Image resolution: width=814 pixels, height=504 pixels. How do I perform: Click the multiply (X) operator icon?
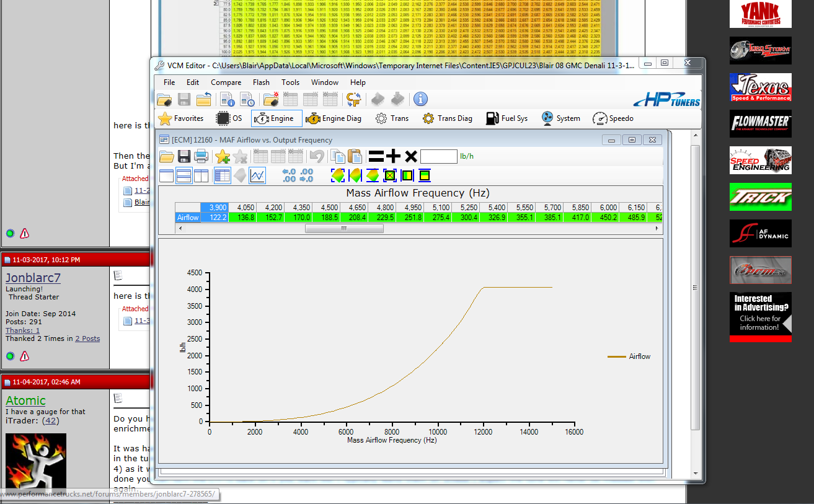410,157
